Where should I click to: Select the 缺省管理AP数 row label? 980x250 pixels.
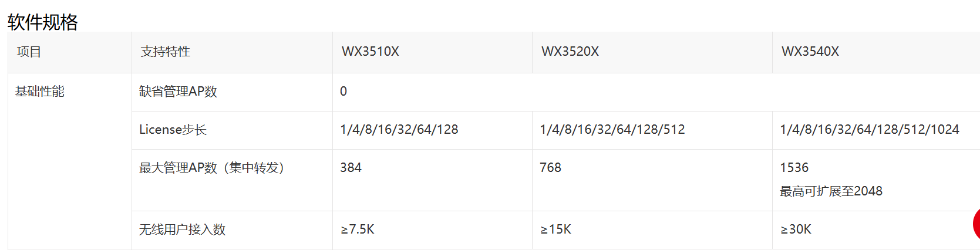178,92
